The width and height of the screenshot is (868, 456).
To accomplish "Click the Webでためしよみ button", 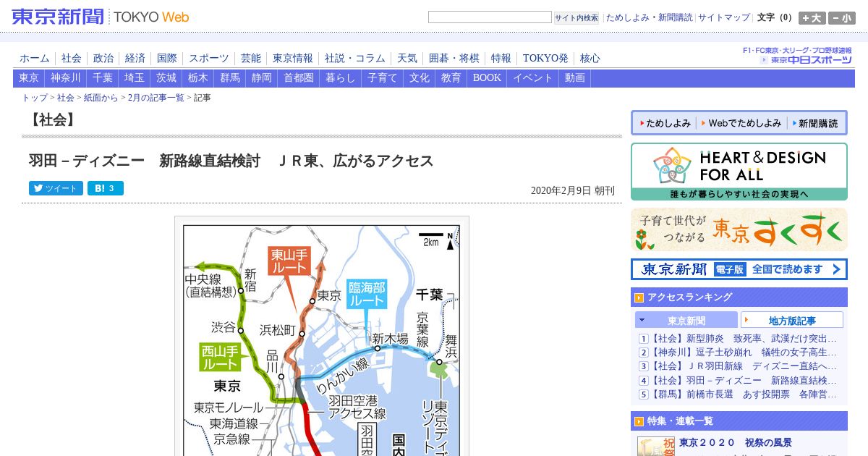I will tap(741, 124).
